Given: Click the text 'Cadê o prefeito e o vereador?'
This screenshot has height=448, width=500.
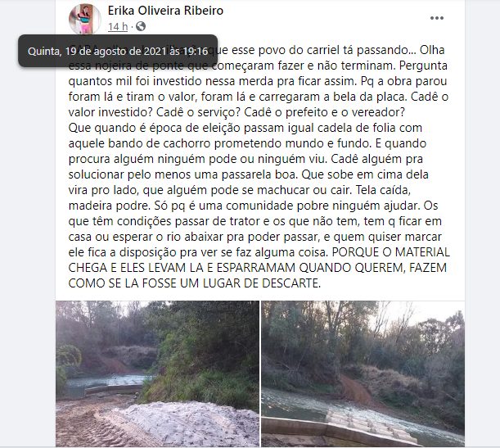Looking at the screenshot, I should 325,112.
